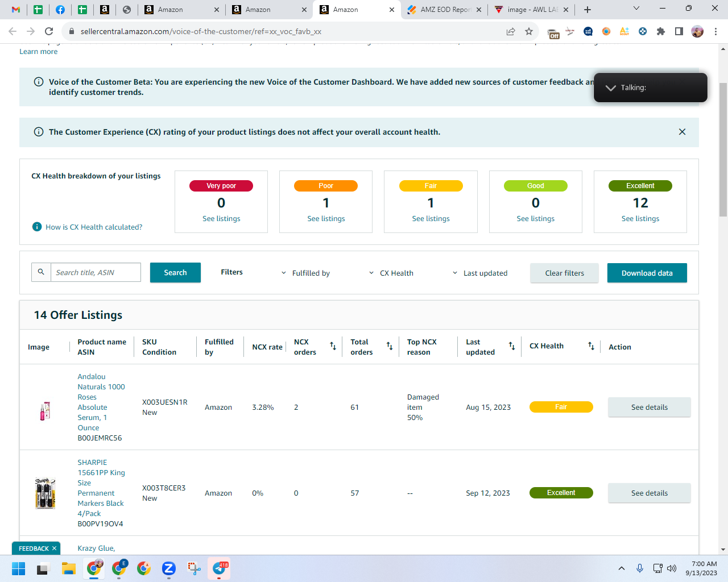Image resolution: width=728 pixels, height=582 pixels.
Task: Click the page vertical scrollbar thumb
Action: pos(723,149)
